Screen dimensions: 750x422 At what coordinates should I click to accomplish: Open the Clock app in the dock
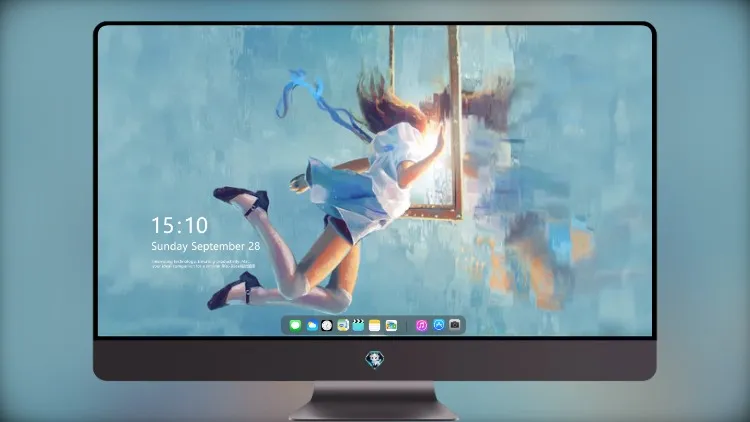[x=327, y=325]
